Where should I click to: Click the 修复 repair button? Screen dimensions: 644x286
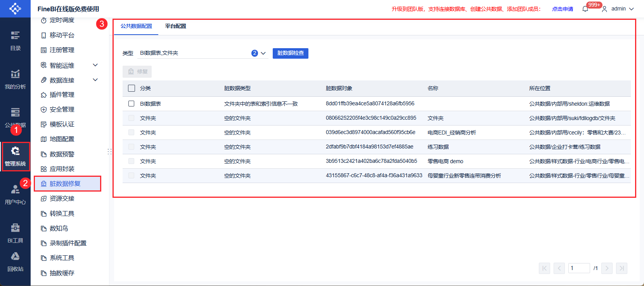tap(137, 71)
